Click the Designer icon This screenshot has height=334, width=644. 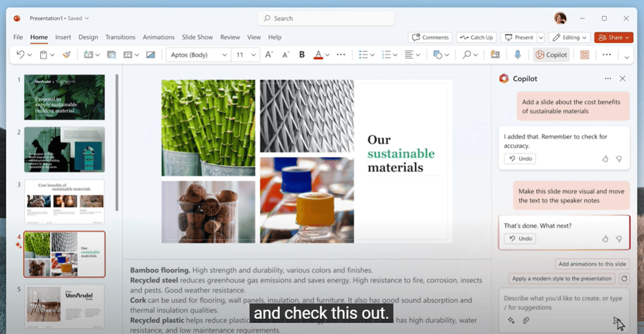[x=495, y=55]
